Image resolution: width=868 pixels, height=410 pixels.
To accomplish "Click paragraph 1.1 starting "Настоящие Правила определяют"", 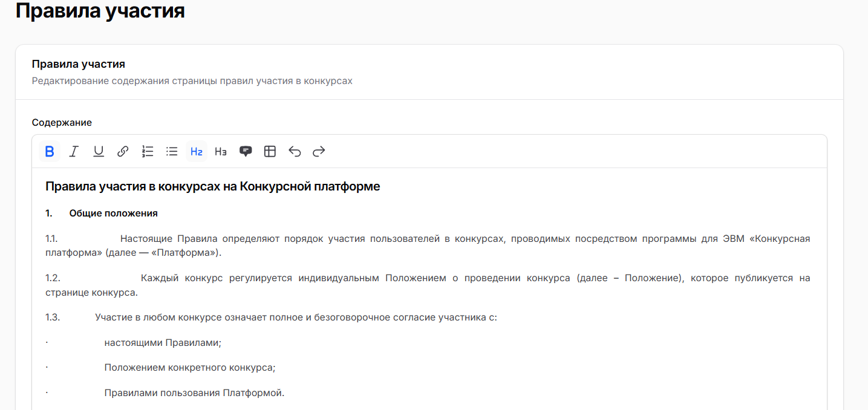I will point(428,246).
